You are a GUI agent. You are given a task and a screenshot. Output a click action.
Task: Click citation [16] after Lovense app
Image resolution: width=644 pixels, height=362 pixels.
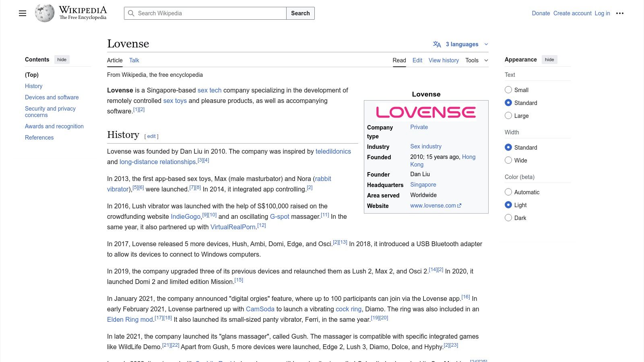[466, 297]
